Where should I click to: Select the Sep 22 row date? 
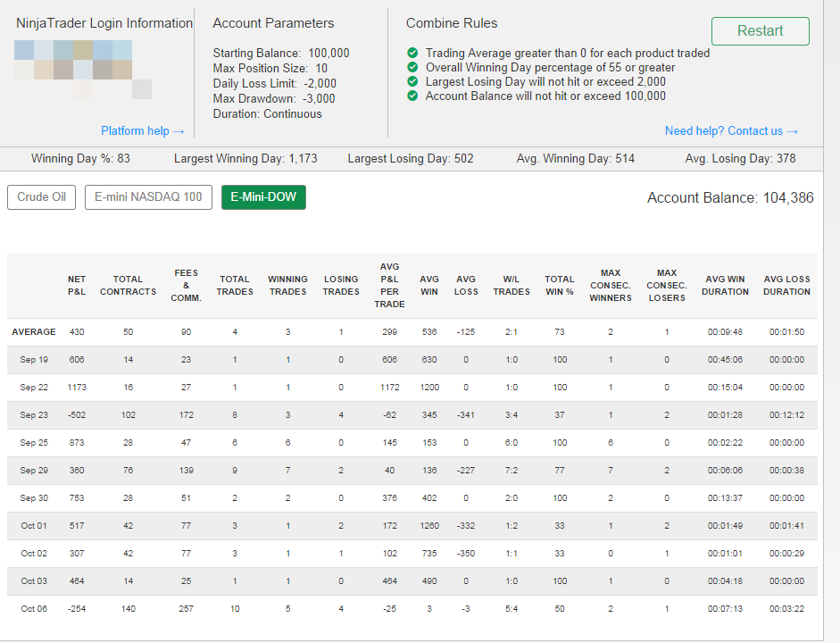(x=34, y=388)
